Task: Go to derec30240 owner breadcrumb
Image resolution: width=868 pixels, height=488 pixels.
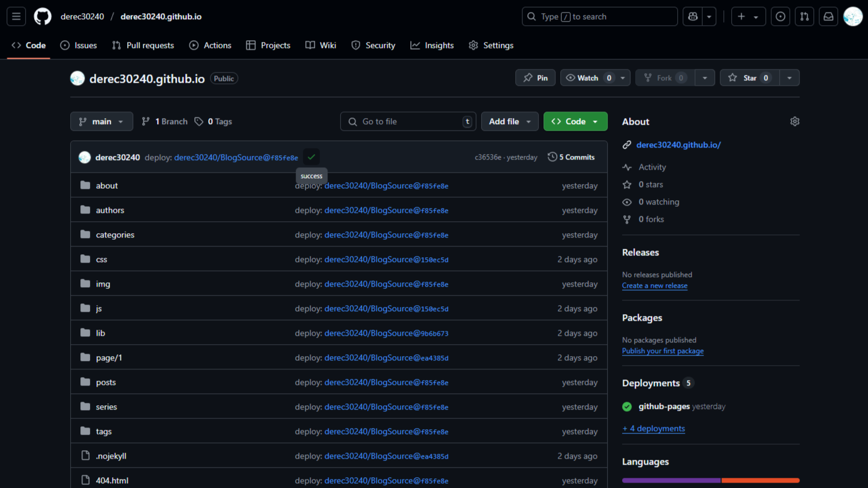Action: click(x=82, y=17)
